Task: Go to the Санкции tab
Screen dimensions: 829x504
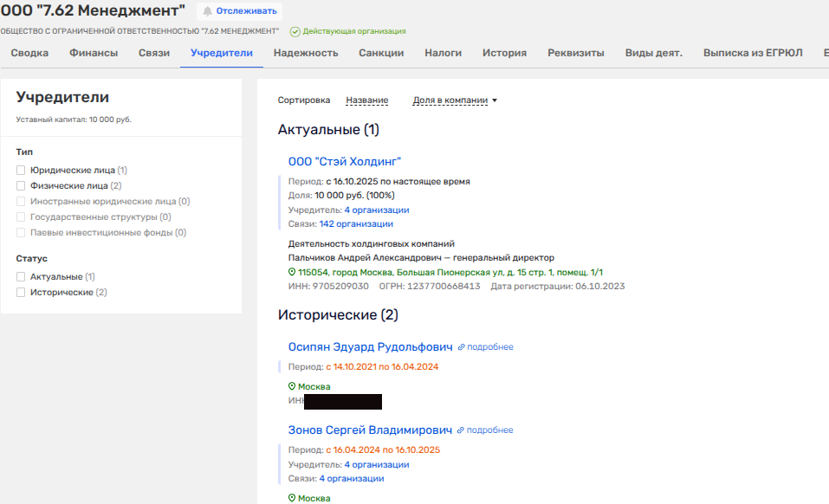Action: tap(381, 53)
